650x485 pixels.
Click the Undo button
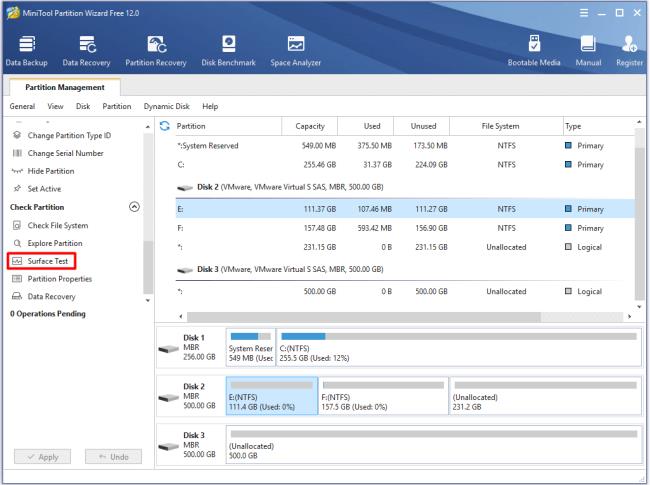113,457
